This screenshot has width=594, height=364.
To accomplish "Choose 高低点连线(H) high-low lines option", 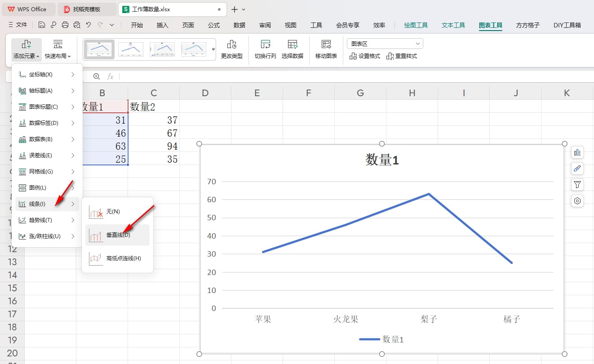I will pyautogui.click(x=117, y=258).
